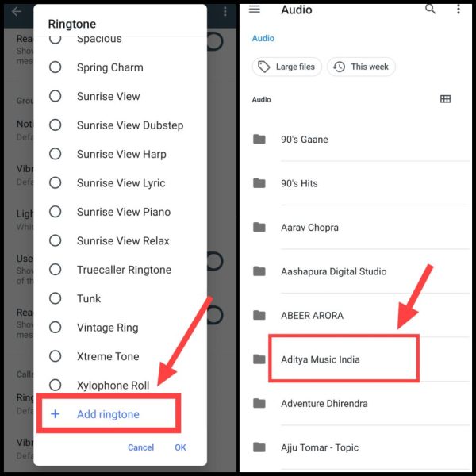The height and width of the screenshot is (476, 476).
Task: Filter by This week chip
Action: click(x=361, y=67)
